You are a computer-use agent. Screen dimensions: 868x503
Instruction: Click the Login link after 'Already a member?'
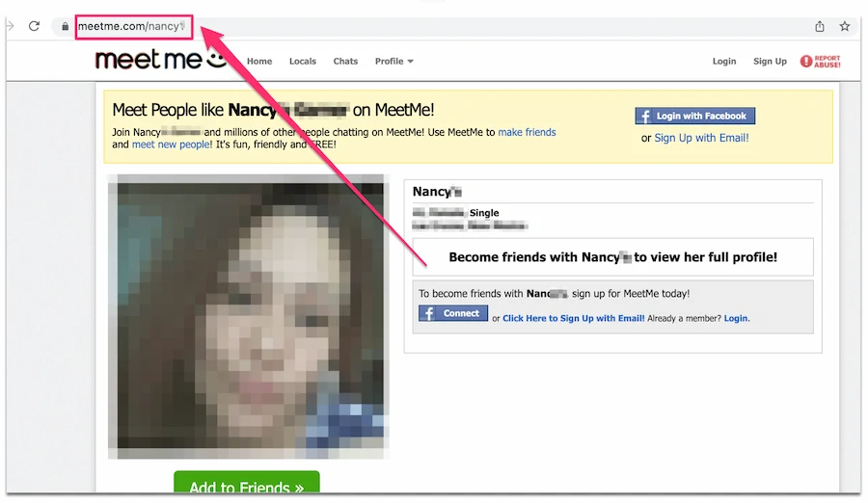pos(736,318)
